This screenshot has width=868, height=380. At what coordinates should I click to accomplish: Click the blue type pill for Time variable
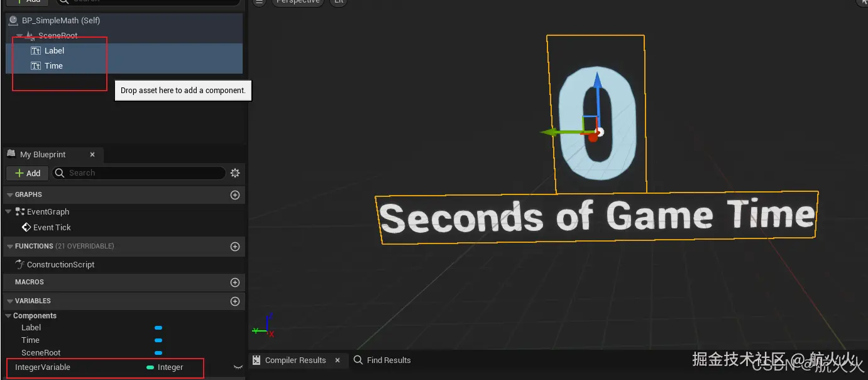coord(158,340)
